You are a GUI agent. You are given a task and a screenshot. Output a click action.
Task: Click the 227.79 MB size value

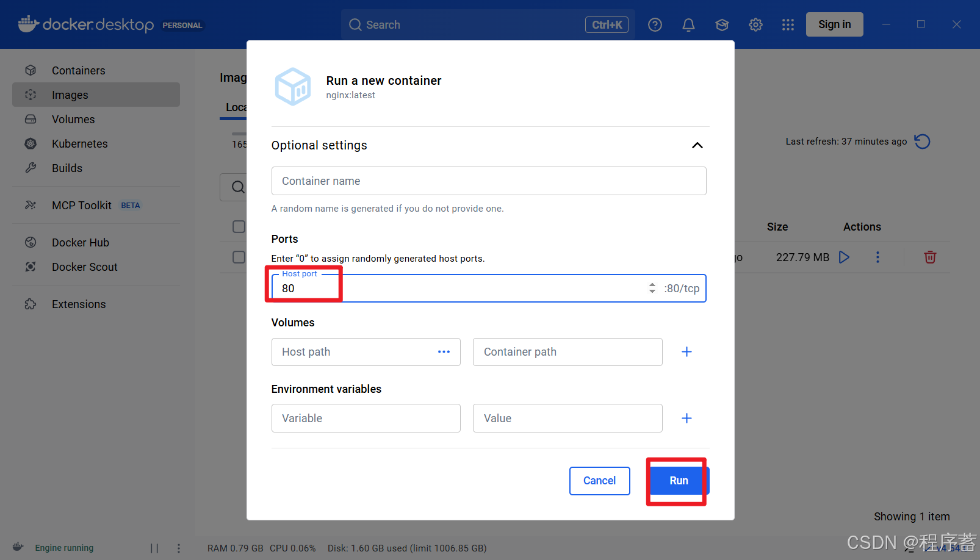[x=802, y=257]
